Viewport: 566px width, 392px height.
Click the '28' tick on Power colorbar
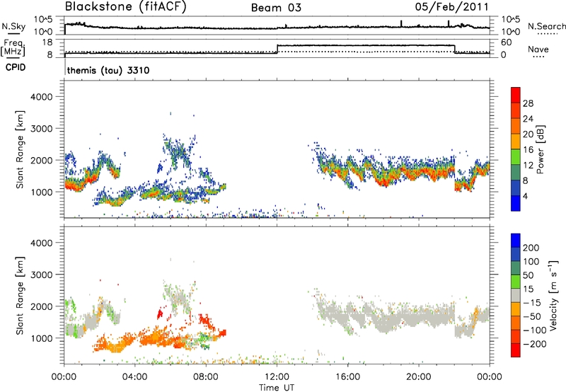pyautogui.click(x=528, y=103)
